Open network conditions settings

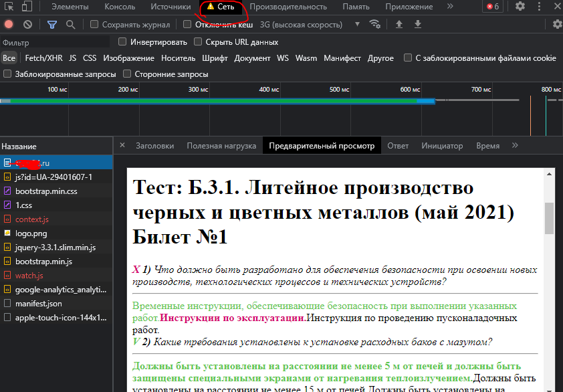(x=375, y=24)
